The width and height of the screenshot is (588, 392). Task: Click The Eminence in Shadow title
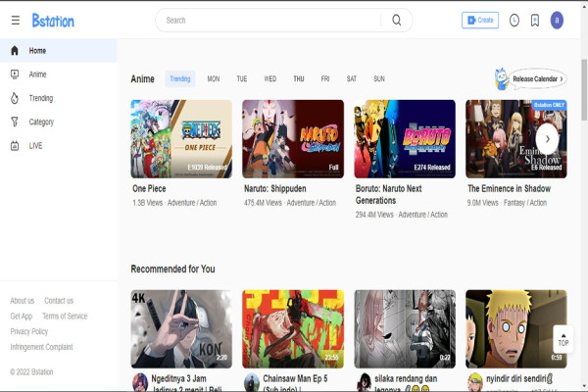coord(510,188)
